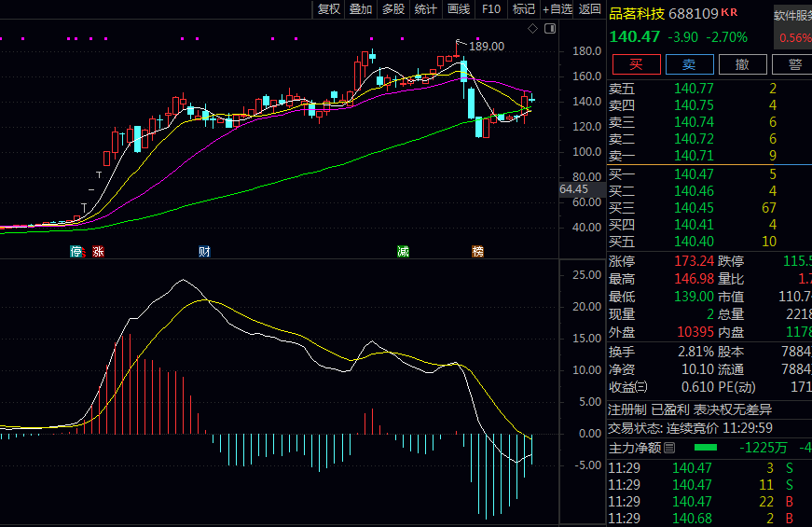Click the 软件服务 sector label
The height and width of the screenshot is (527, 812).
pos(792,16)
